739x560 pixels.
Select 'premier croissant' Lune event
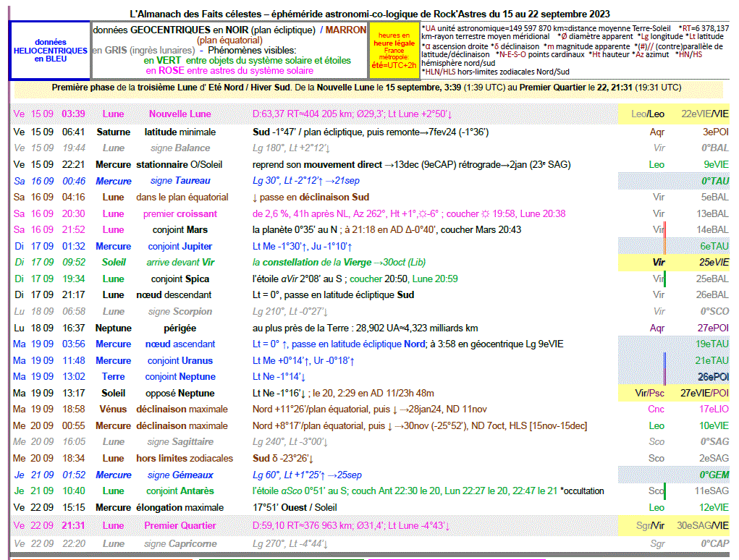click(x=180, y=214)
